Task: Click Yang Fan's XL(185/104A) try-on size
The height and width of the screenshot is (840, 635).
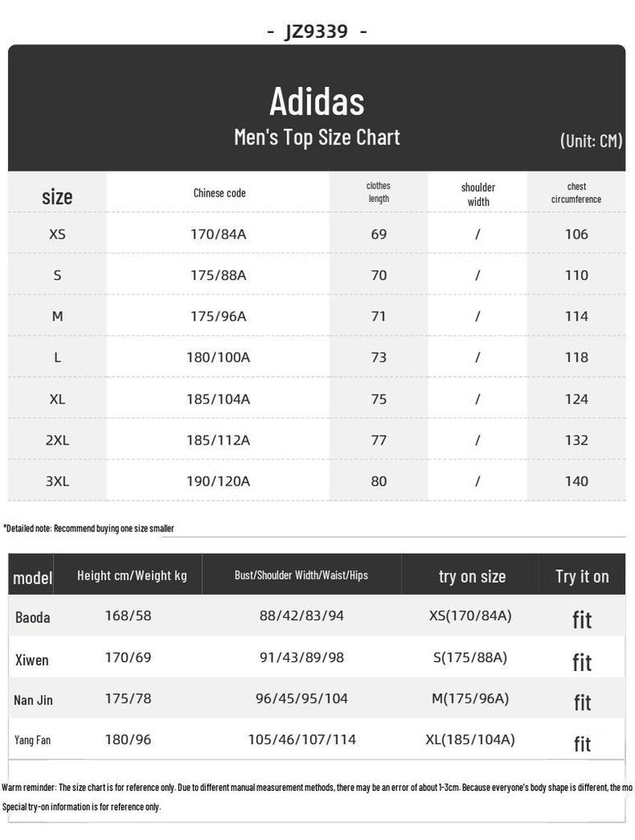Action: (470, 740)
